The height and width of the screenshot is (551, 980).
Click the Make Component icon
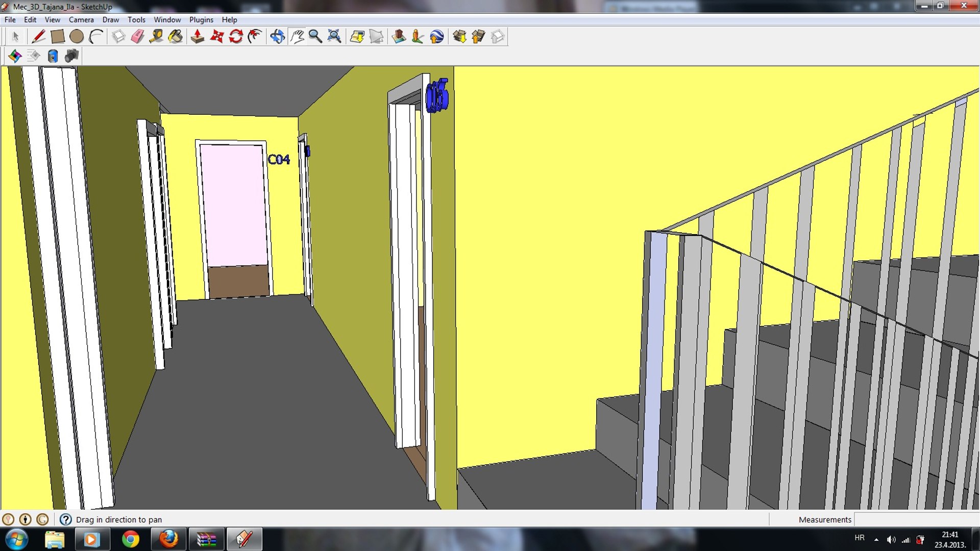click(x=118, y=37)
